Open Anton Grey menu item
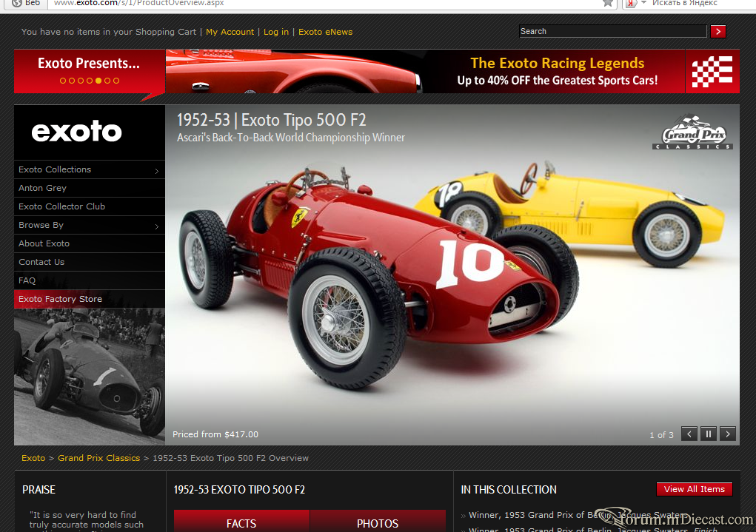Image resolution: width=756 pixels, height=532 pixels. (89, 188)
